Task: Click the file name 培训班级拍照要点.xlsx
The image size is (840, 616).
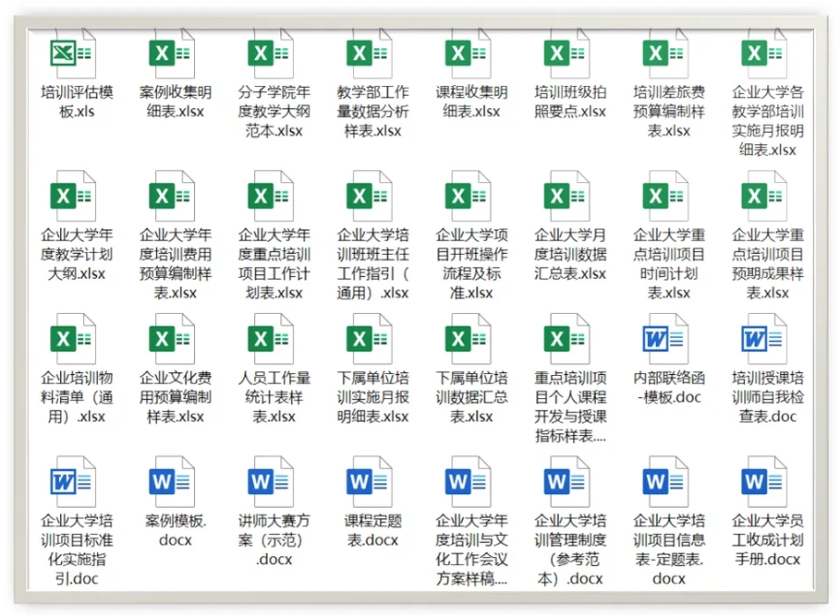Action: coord(570,102)
